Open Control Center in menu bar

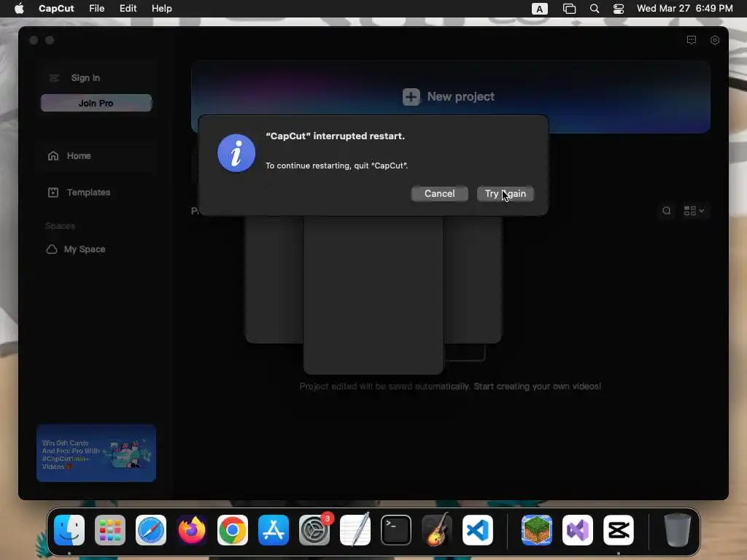[619, 9]
